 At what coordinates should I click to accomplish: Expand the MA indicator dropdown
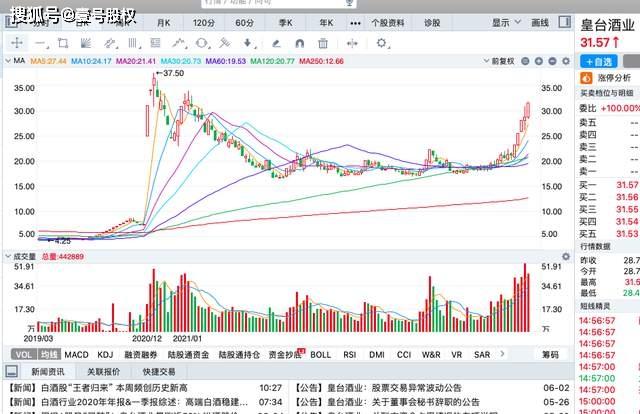pos(8,61)
